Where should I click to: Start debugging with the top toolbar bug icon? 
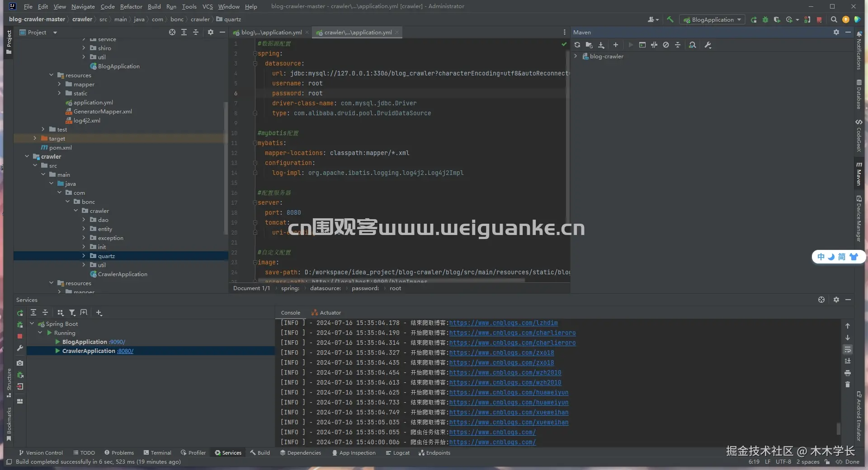[765, 19]
